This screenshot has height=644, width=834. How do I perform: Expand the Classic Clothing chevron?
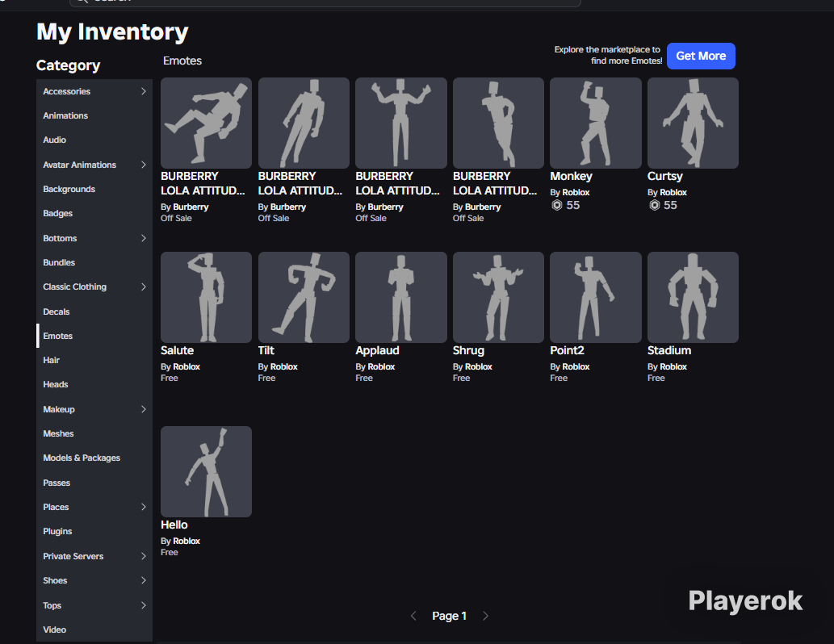point(143,286)
